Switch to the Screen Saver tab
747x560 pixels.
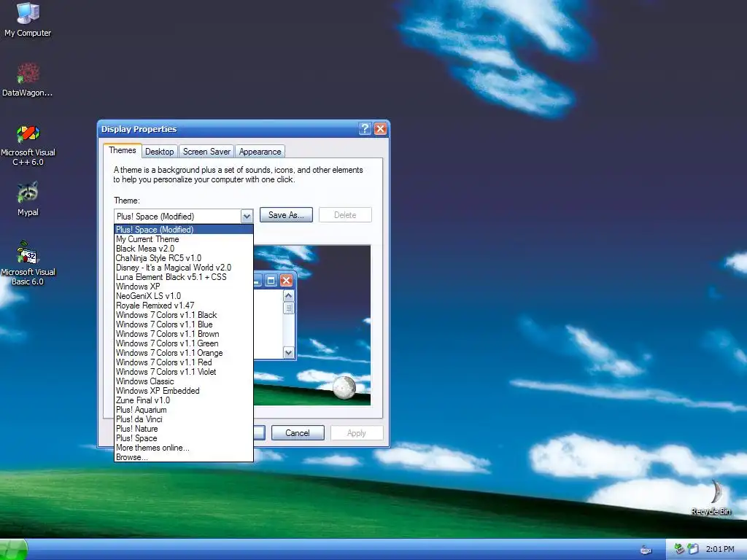[206, 152]
